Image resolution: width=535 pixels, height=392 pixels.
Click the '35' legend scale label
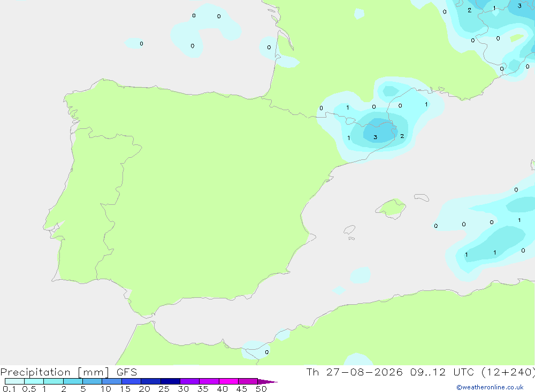[x=203, y=389]
